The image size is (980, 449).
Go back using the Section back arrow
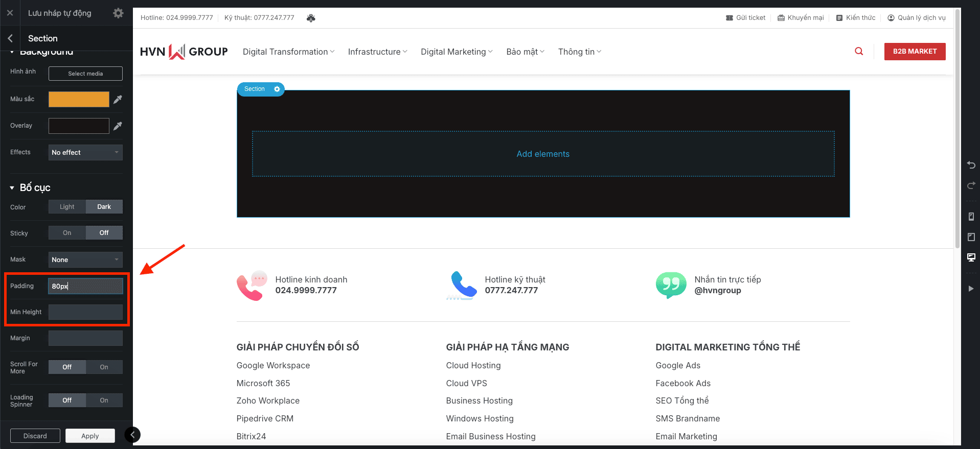[x=10, y=38]
